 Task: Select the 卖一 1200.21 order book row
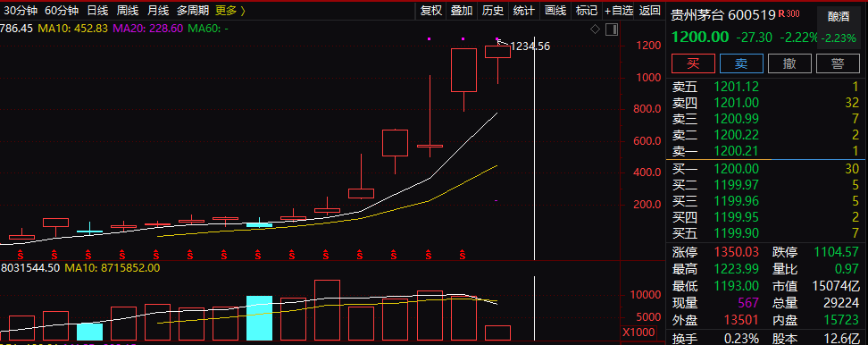point(765,151)
